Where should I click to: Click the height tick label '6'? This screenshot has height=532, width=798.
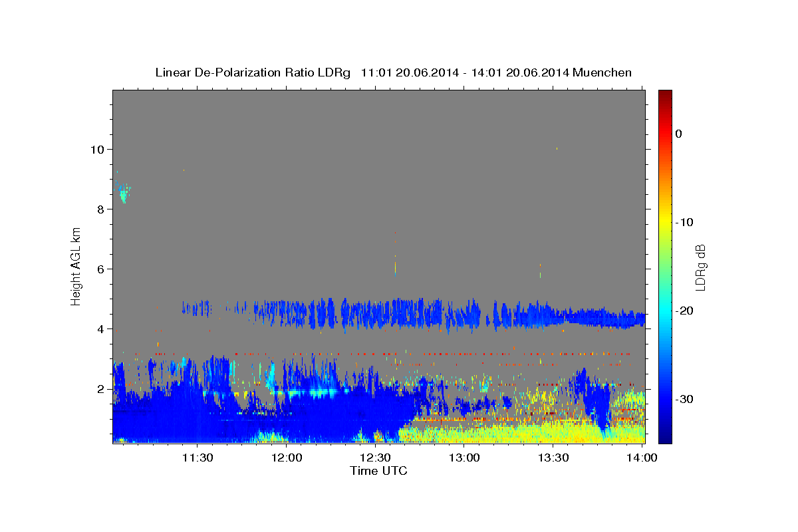click(x=102, y=269)
